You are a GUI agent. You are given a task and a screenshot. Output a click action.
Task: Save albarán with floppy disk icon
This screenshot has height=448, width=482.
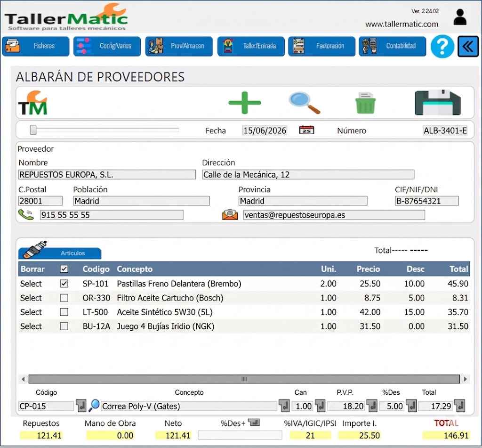[x=438, y=103]
